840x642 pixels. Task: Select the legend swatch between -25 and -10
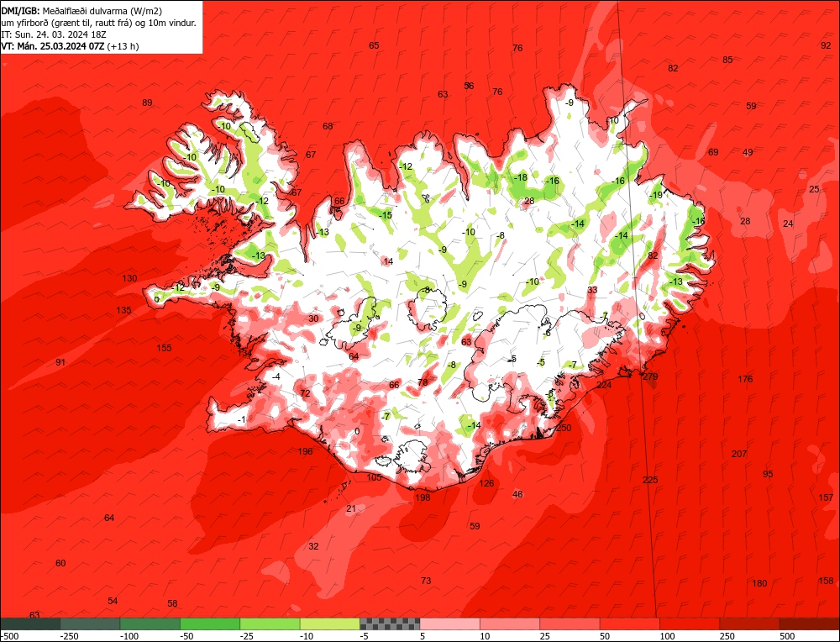tap(270, 624)
